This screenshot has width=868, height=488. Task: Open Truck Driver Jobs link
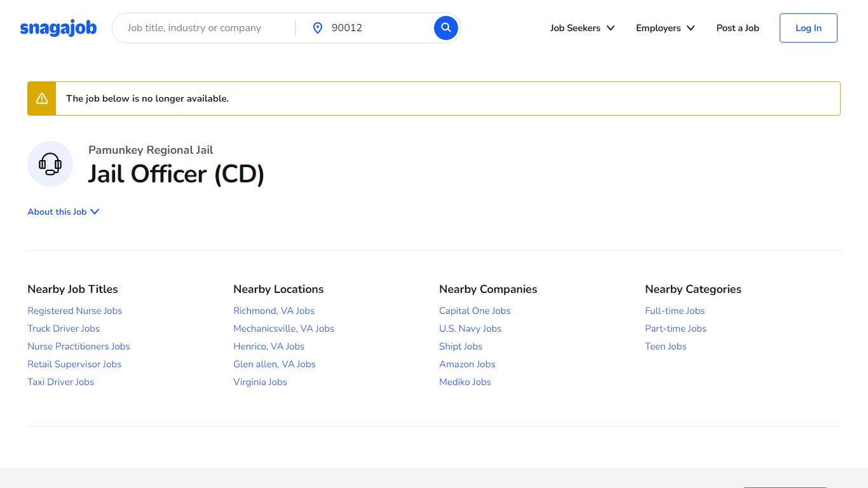click(x=64, y=329)
